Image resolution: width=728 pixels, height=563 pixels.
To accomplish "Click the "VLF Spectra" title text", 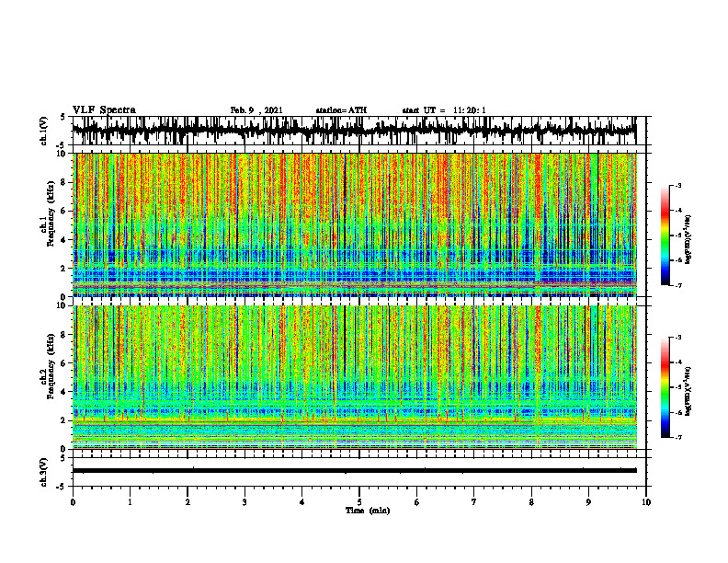I will pyautogui.click(x=104, y=110).
